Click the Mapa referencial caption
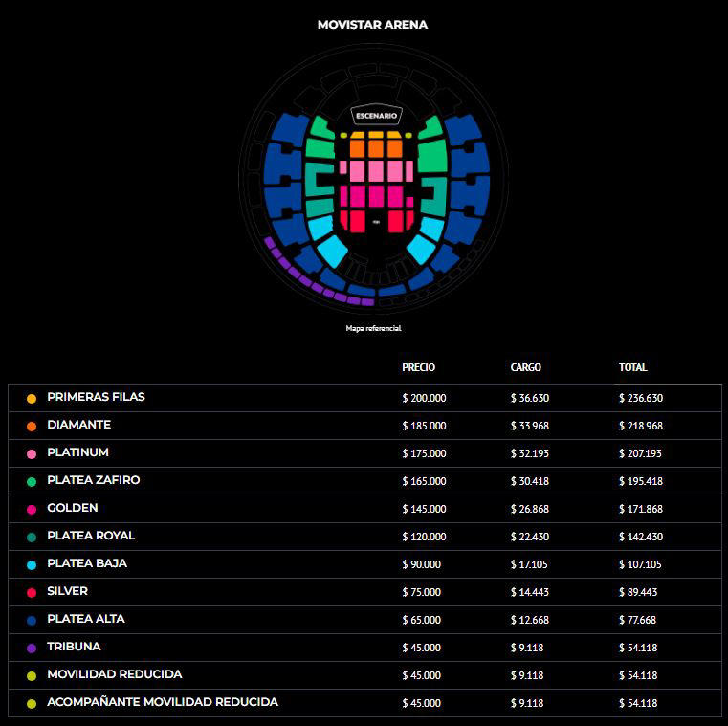This screenshot has height=726, width=728. (x=373, y=328)
